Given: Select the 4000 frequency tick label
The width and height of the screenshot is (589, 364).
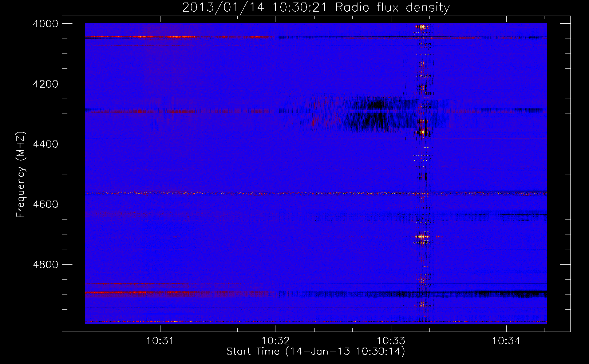Looking at the screenshot, I should [x=46, y=24].
